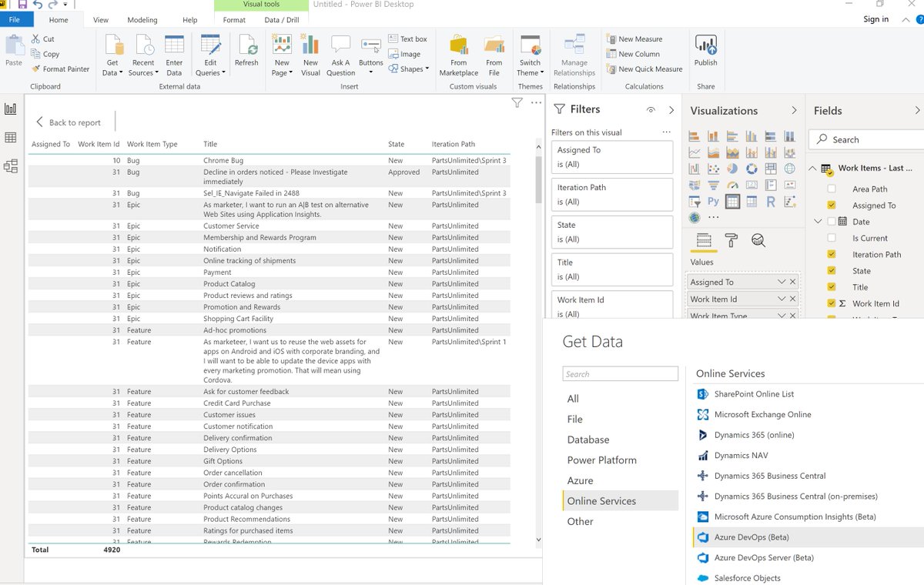Image resolution: width=924 pixels, height=585 pixels.
Task: Open Manage Relationships
Action: 574,55
